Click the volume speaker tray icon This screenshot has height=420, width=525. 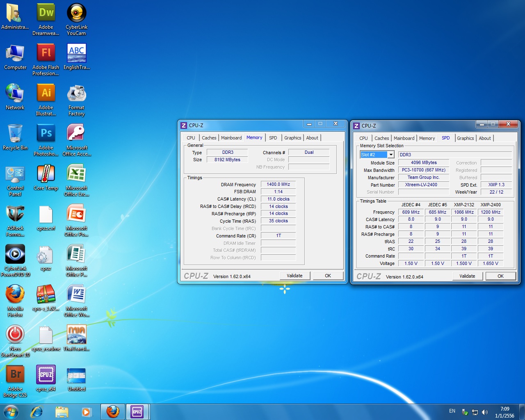click(x=485, y=412)
